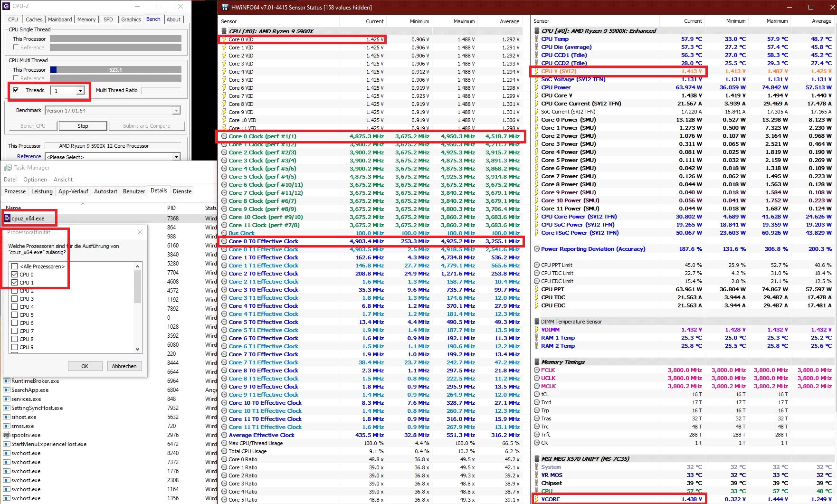The height and width of the screenshot is (504, 837).
Task: Click the CPU Enhanced sensor chip icon
Action: click(537, 31)
